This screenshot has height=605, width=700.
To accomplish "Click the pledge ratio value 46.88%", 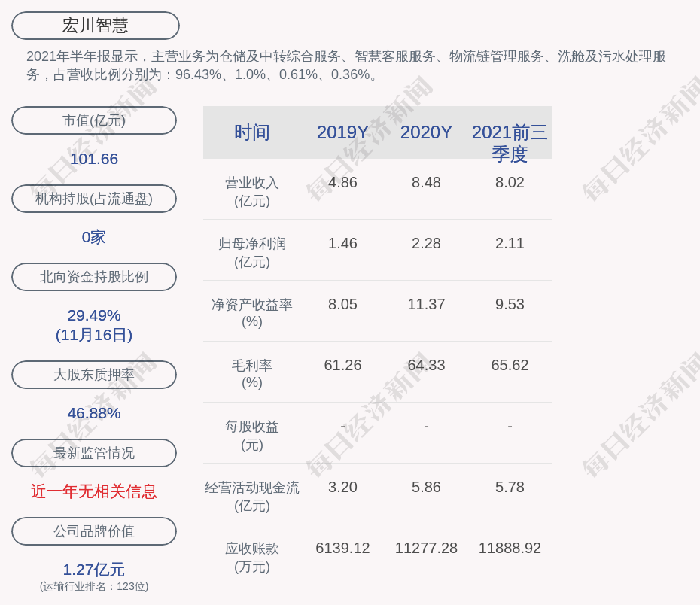I will [94, 413].
